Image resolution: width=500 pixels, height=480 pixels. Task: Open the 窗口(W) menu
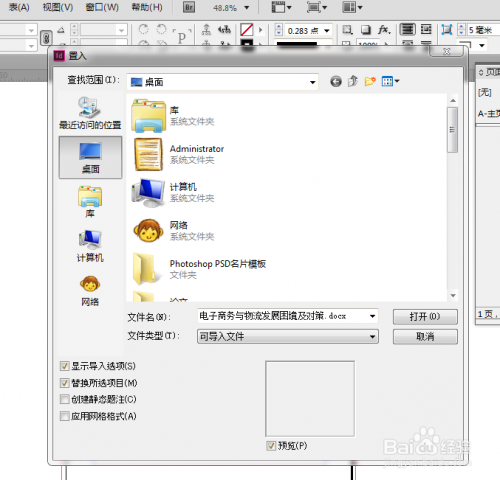click(x=102, y=7)
